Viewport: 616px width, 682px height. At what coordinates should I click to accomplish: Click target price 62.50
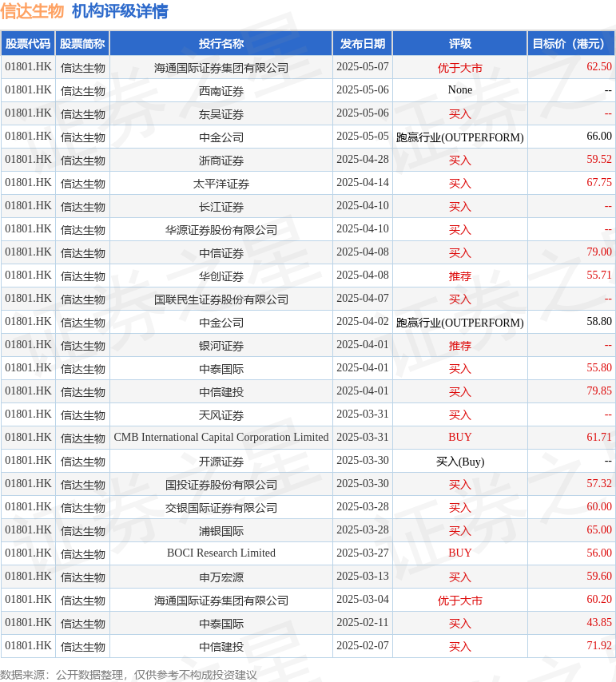coord(599,67)
